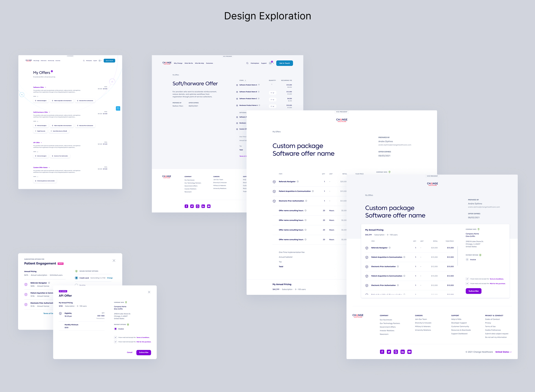Viewport: 535px width, 392px height.
Task: Open YouTube icon in bottom-right page footer
Action: pyautogui.click(x=409, y=352)
